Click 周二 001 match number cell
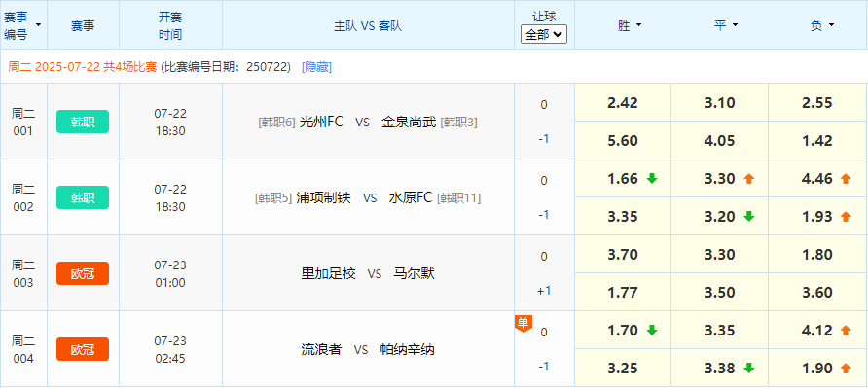Image resolution: width=868 pixels, height=388 pixels. point(23,122)
